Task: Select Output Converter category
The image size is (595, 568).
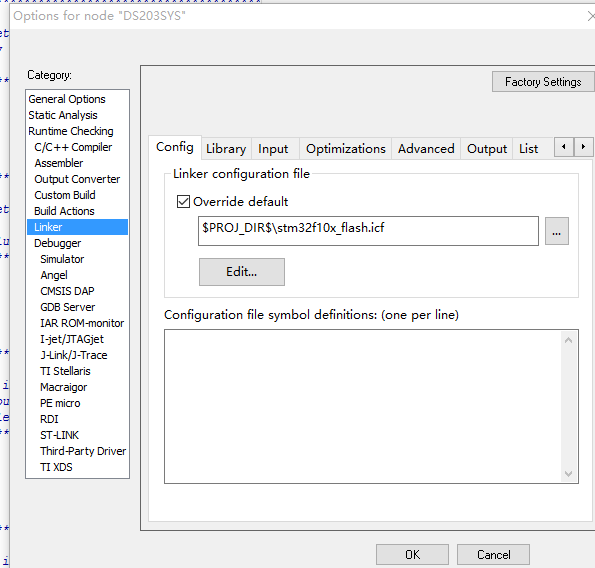Action: point(77,179)
